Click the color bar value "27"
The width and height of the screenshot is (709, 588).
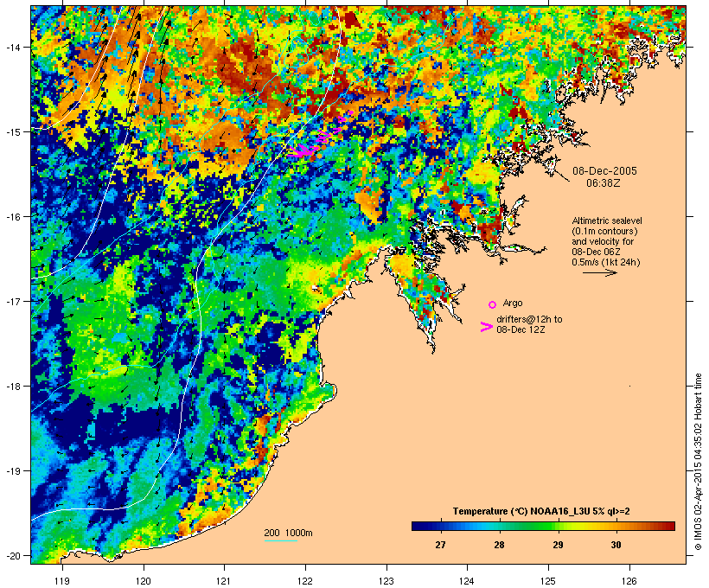click(440, 545)
